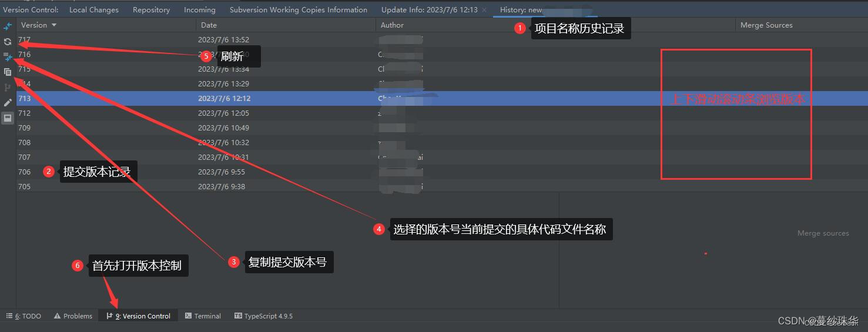
Task: Open the Version Control tool window
Action: [x=138, y=316]
